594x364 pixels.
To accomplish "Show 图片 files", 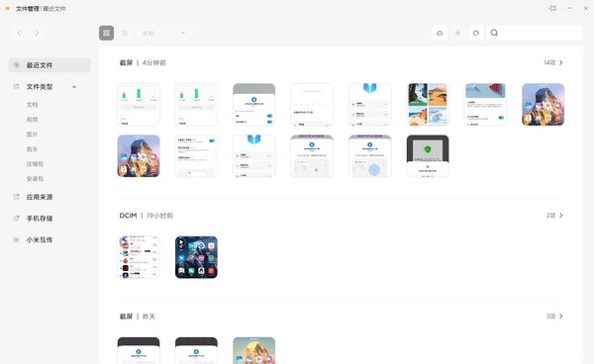I will pos(33,135).
